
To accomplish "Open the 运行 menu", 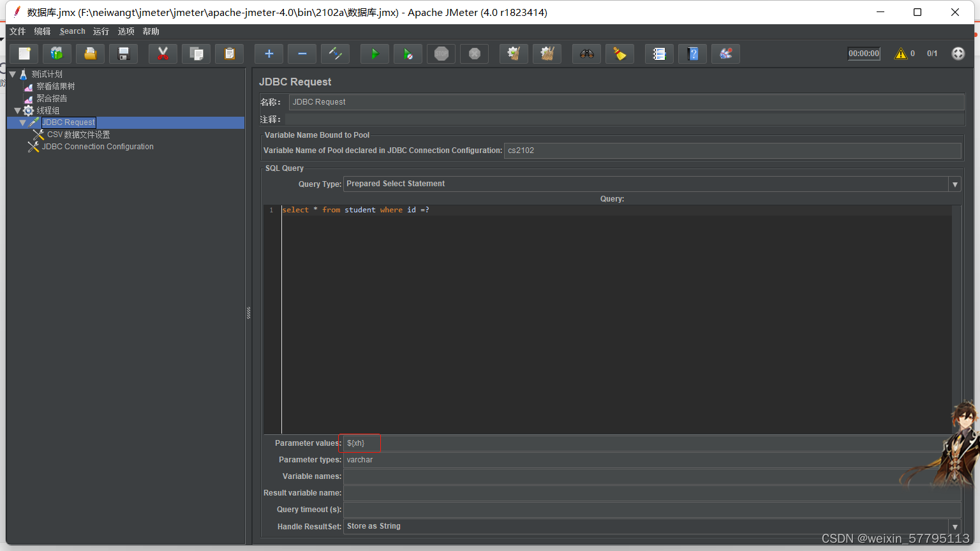I will coord(101,31).
